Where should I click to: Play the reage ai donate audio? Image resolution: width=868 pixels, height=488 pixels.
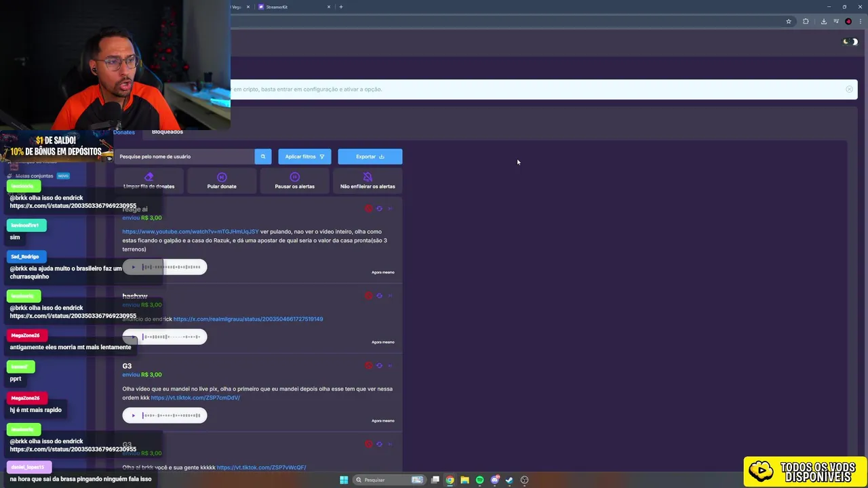click(134, 267)
